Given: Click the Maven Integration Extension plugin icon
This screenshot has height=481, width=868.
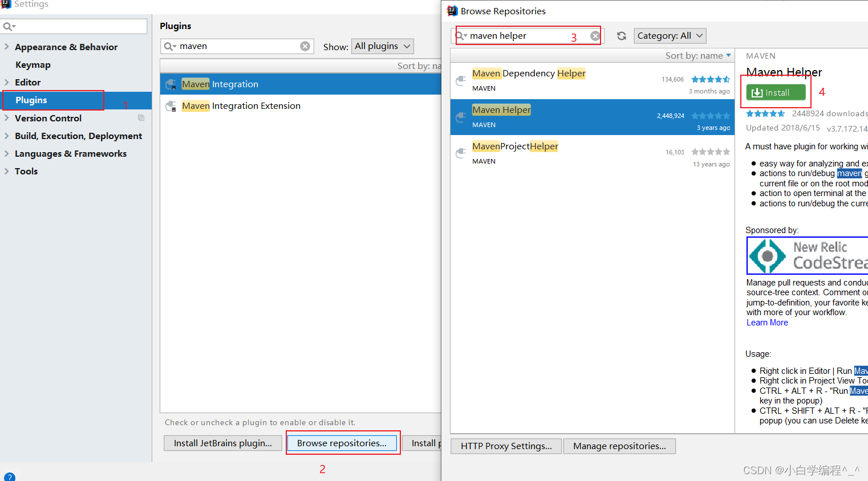Looking at the screenshot, I should [171, 106].
